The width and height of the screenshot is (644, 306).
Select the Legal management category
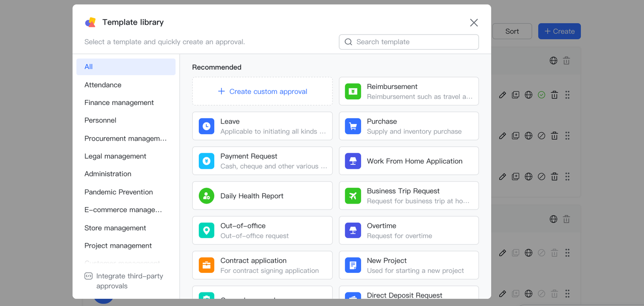tap(115, 156)
